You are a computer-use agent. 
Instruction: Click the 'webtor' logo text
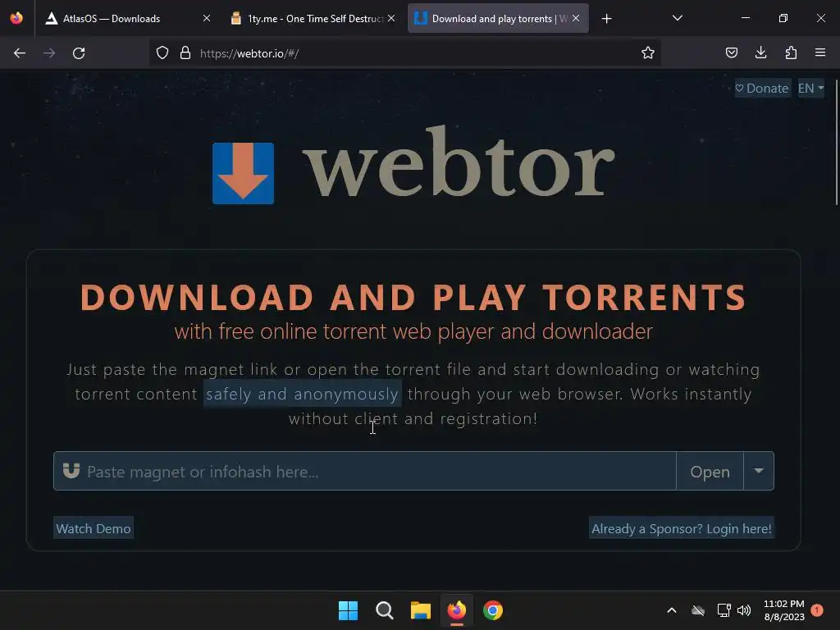point(459,162)
